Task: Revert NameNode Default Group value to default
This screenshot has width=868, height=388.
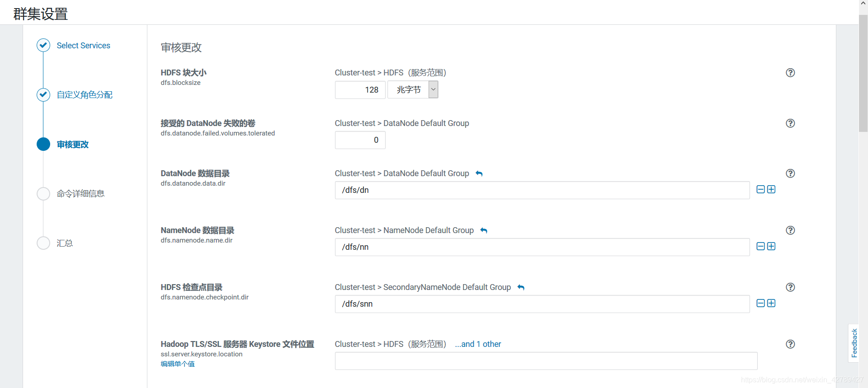Action: click(x=484, y=230)
